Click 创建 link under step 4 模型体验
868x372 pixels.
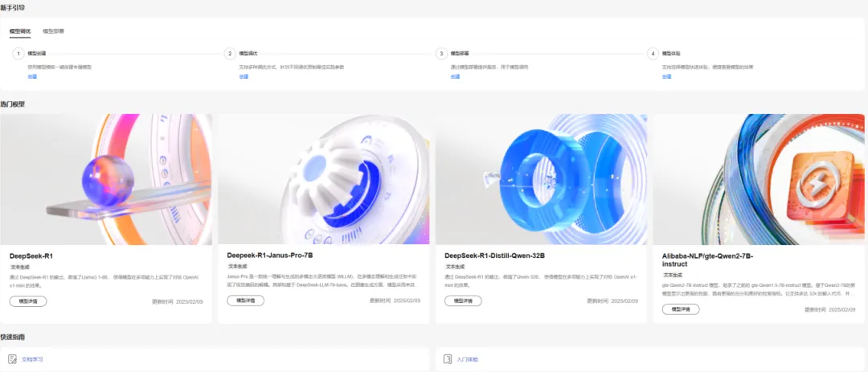(x=666, y=76)
